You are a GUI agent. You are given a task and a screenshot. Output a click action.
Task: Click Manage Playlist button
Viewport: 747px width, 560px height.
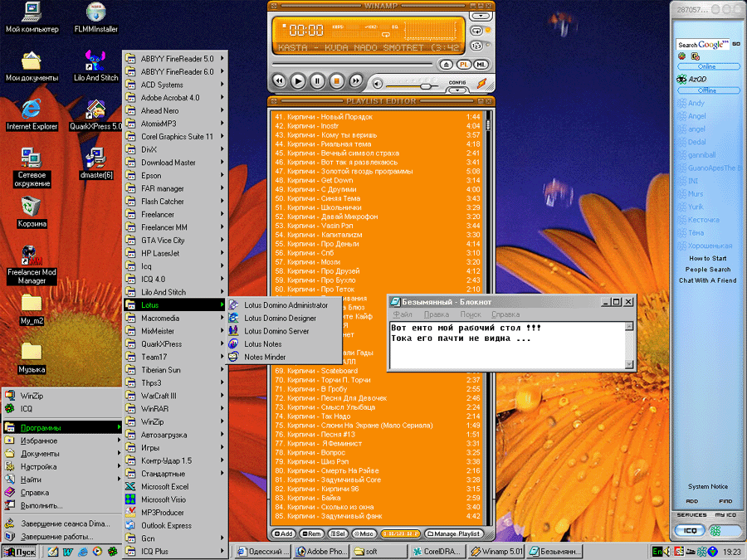coord(455,533)
